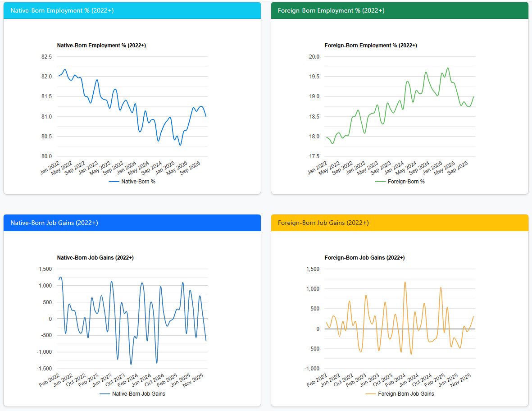Toggle the 'Native-Born Job Gains' legend label
Screen dimensions: 532x411
138,394
